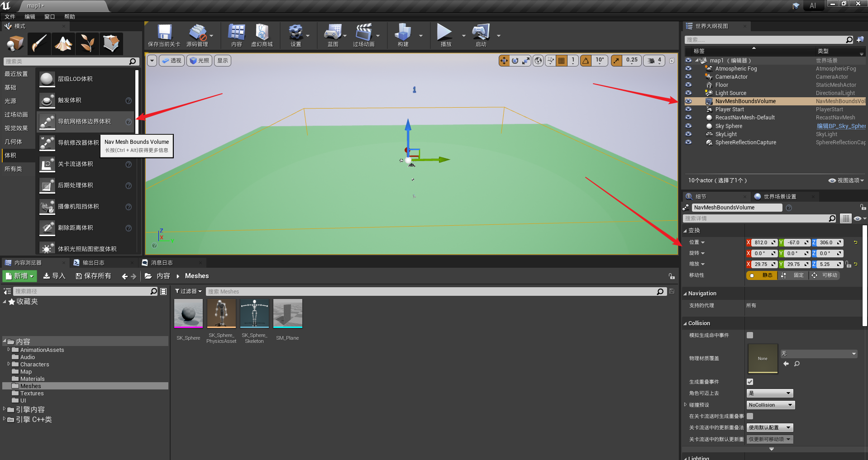Select the Foliage mode icon
This screenshot has height=460, width=868.
coord(87,44)
